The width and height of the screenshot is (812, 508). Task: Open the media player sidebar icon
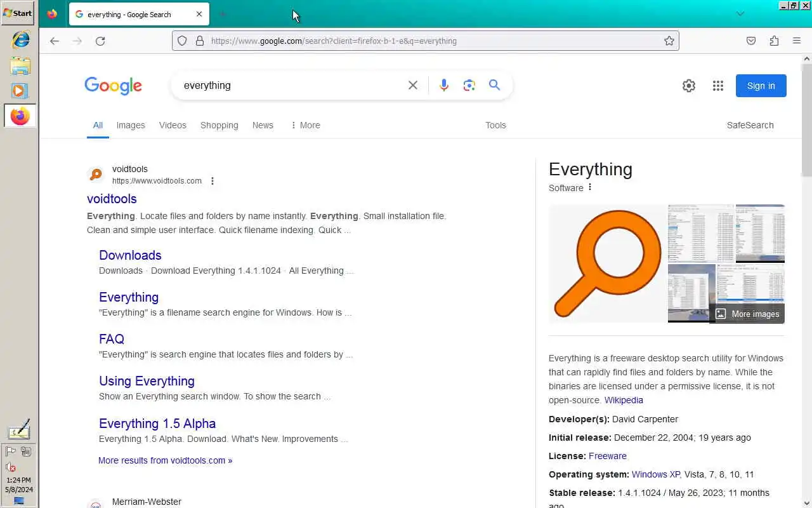[19, 91]
